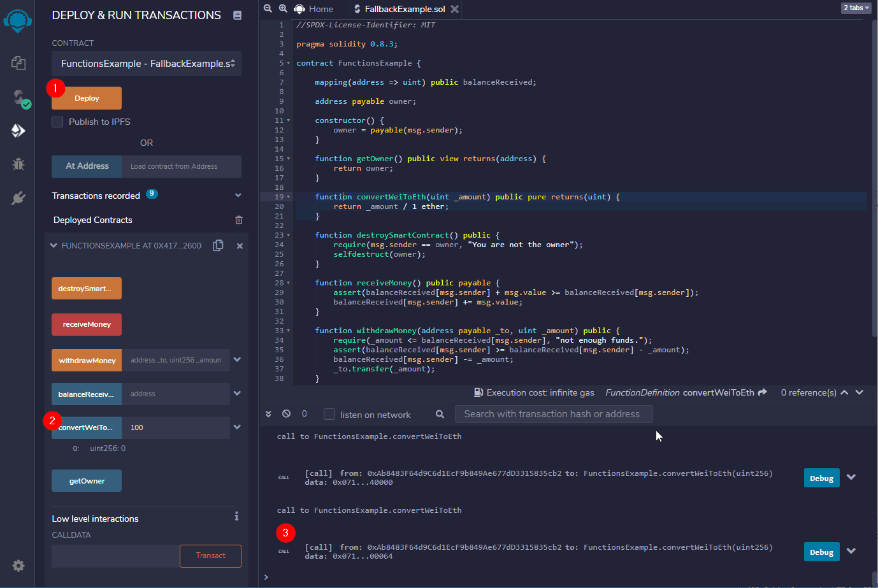Open Solidity compiler panel icon
This screenshot has height=588, width=878.
[20, 97]
